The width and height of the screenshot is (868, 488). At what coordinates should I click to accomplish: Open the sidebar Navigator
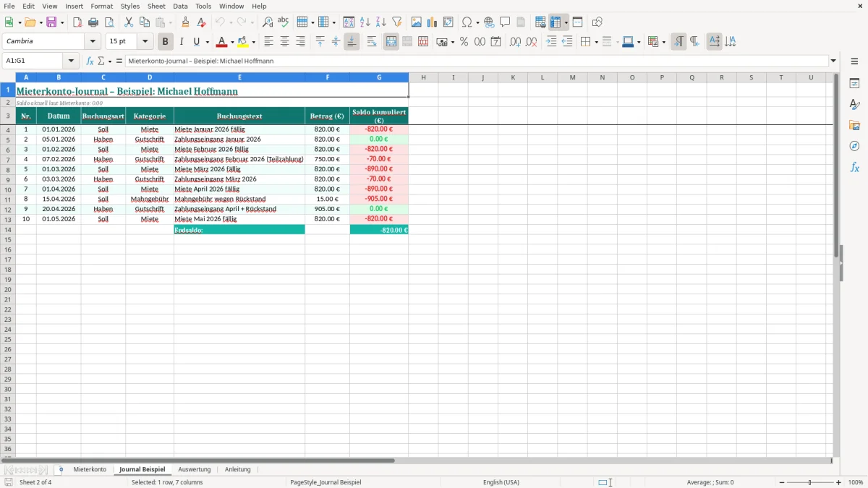coord(855,147)
